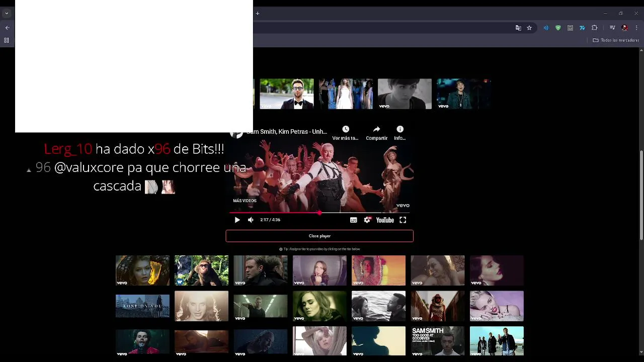Select the woman with snake thumbnail
The width and height of the screenshot is (644, 362).
tap(142, 270)
